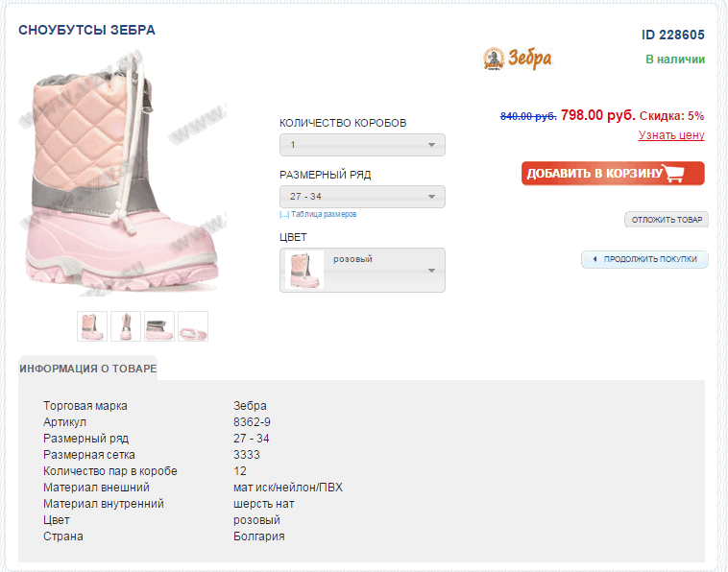This screenshot has width=728, height=572.
Task: Select the second boot thumbnail (front view)
Action: point(126,326)
